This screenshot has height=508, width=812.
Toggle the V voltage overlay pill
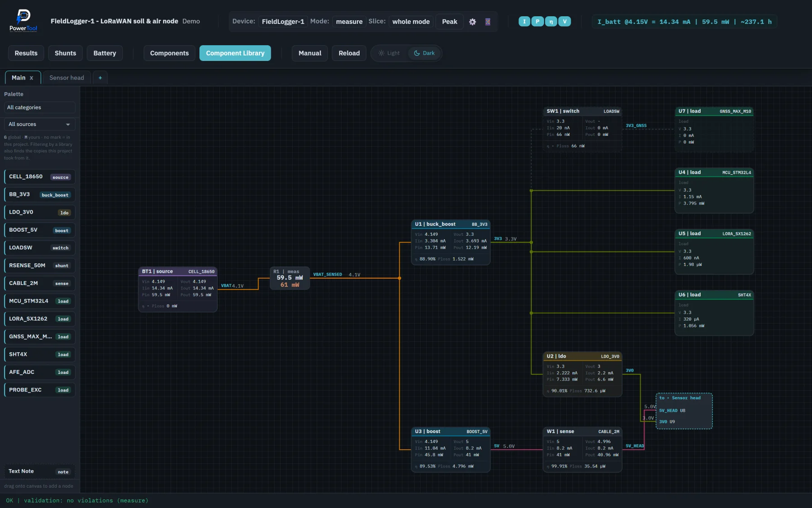tap(564, 22)
